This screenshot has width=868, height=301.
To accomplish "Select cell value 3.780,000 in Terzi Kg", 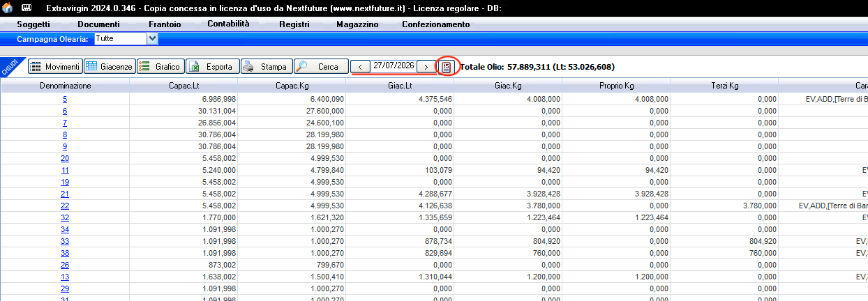I will point(761,206).
